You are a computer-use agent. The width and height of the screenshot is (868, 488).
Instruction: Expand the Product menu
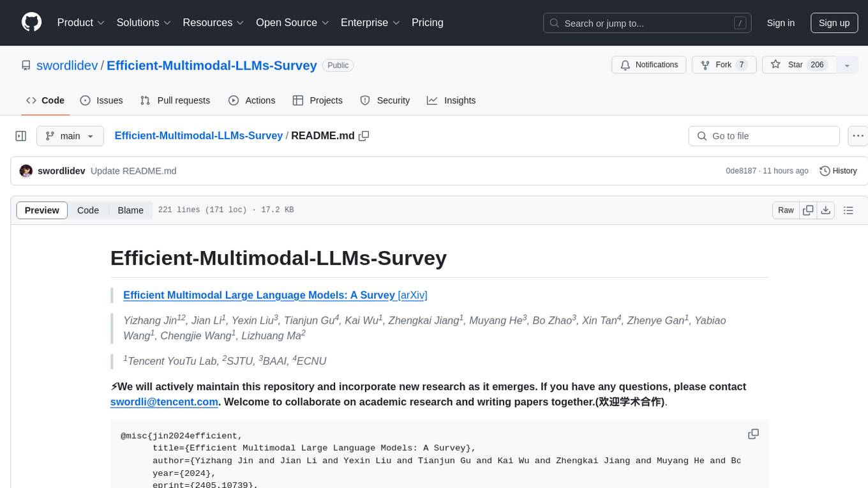click(x=81, y=22)
